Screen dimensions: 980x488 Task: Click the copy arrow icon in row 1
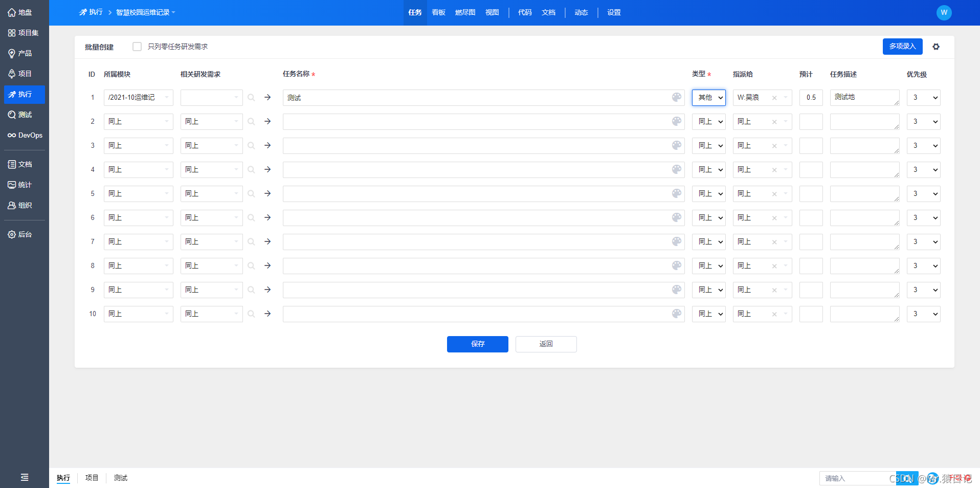click(x=268, y=97)
